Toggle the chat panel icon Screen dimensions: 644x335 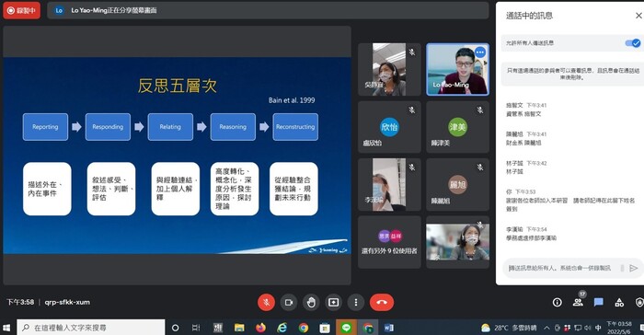pos(598,303)
